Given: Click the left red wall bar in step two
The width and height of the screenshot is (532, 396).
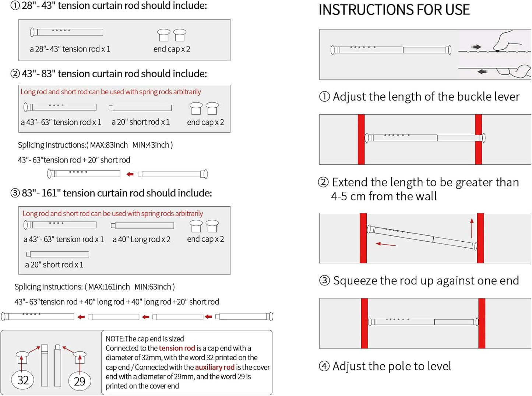Looking at the screenshot, I should [x=361, y=139].
